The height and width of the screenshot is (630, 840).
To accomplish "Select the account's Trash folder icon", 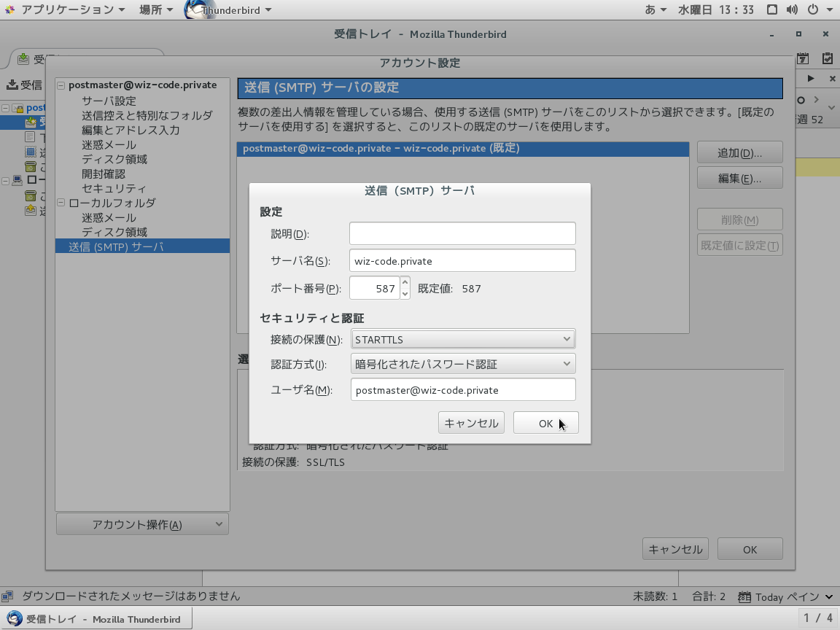I will 31,166.
